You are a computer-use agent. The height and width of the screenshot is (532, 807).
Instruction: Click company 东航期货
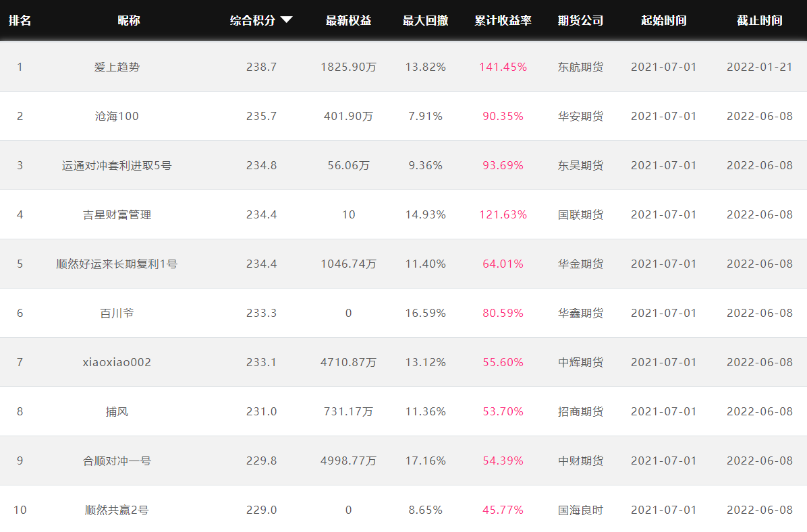580,67
